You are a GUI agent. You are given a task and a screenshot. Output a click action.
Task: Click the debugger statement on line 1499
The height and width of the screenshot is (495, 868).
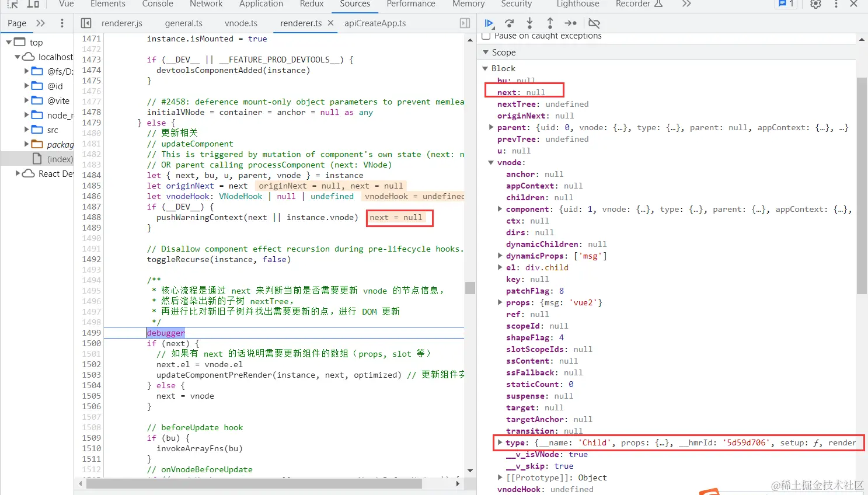click(166, 333)
